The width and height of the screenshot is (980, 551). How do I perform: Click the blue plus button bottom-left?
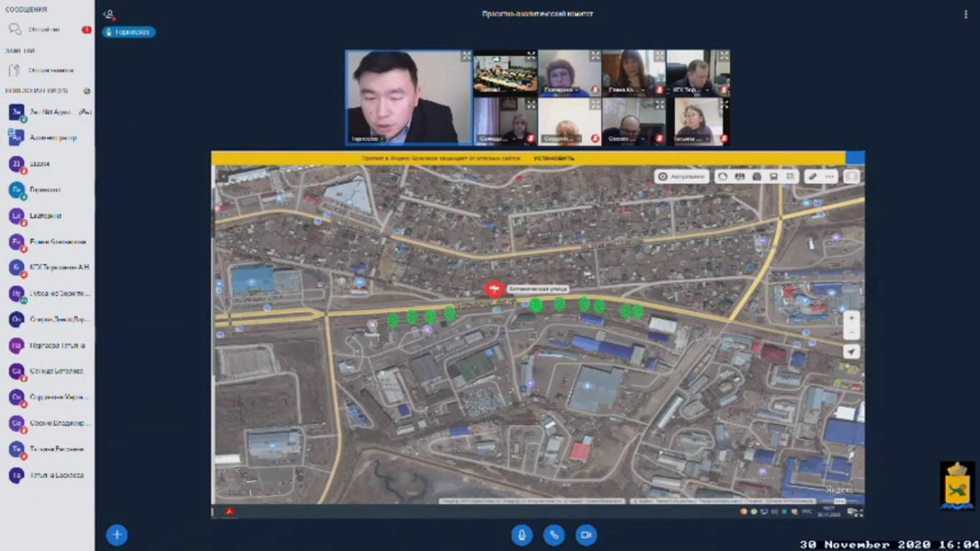click(x=116, y=535)
